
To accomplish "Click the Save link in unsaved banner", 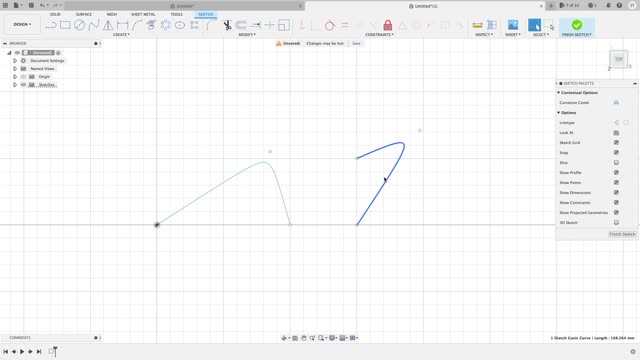I will pyautogui.click(x=356, y=43).
